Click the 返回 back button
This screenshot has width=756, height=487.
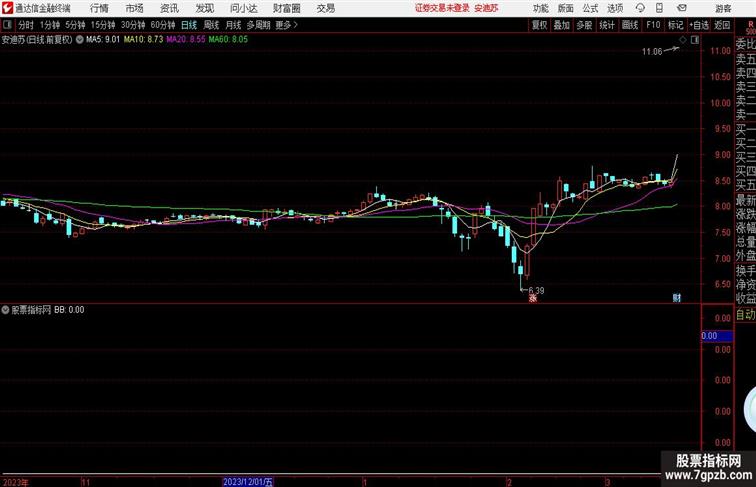722,25
